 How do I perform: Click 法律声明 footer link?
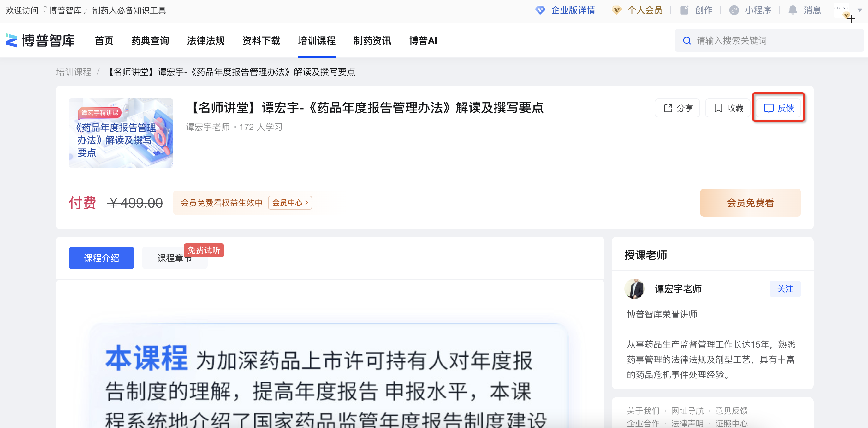pos(687,423)
